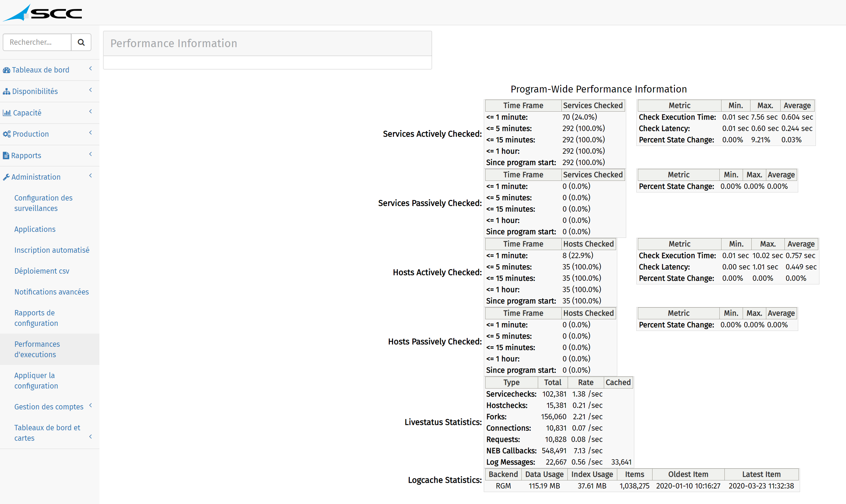The height and width of the screenshot is (504, 846).
Task: Click NEB Callbacks total 548,491
Action: 554,451
